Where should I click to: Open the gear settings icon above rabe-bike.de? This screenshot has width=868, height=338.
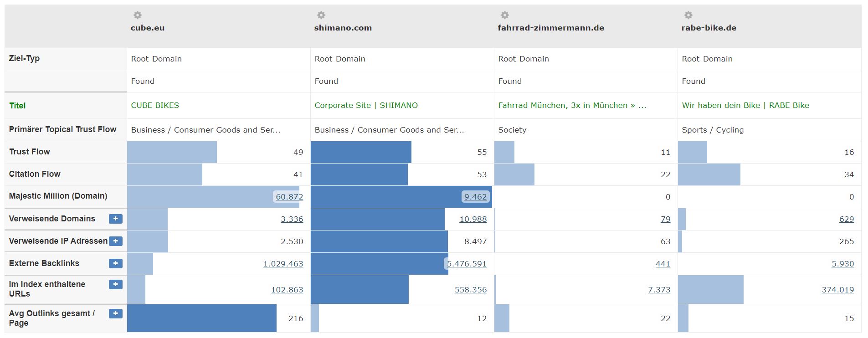(x=688, y=15)
